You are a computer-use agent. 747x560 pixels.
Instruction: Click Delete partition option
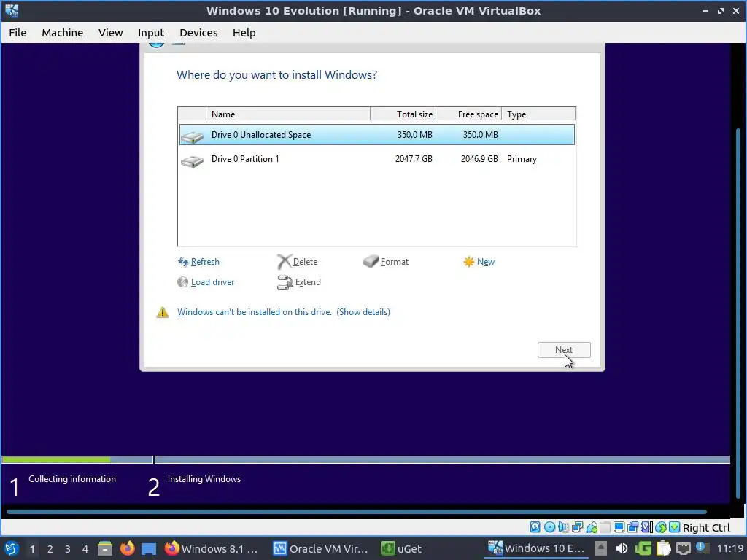pyautogui.click(x=298, y=262)
